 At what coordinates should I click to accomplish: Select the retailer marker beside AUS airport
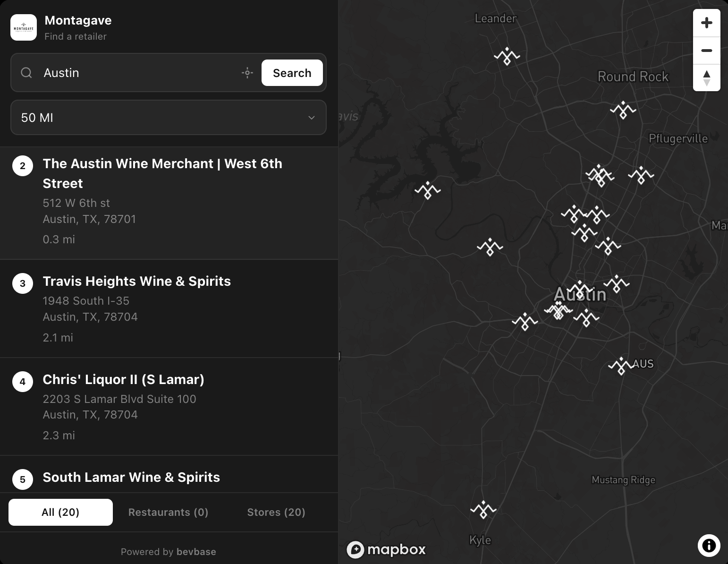621,366
